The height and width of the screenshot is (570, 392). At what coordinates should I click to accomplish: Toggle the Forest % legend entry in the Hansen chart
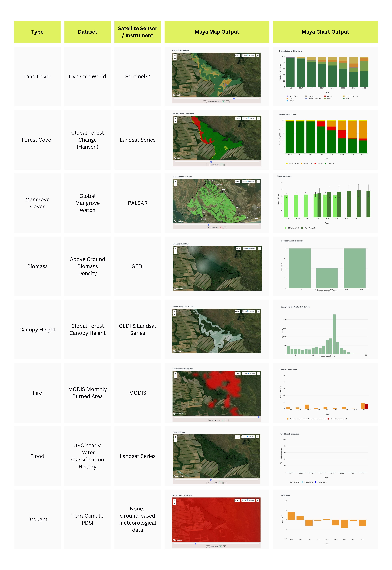[329, 163]
